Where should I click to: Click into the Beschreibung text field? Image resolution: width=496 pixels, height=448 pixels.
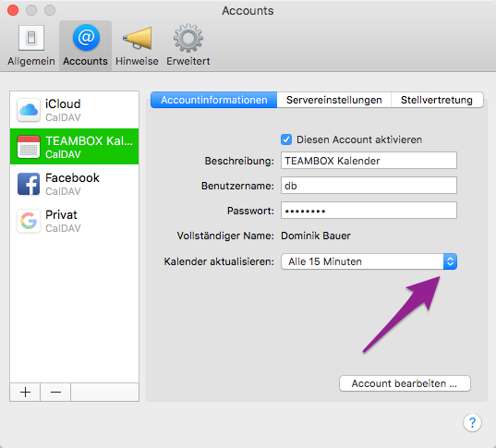(x=369, y=161)
